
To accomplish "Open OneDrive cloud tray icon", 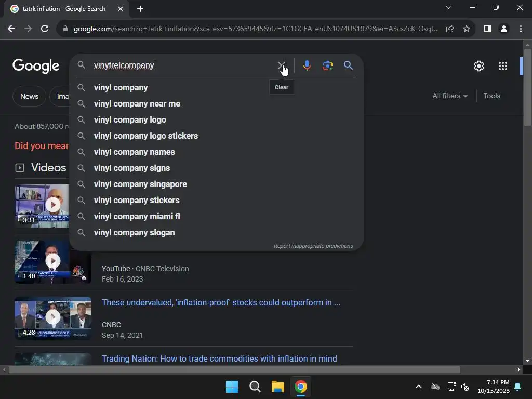I will (435, 387).
